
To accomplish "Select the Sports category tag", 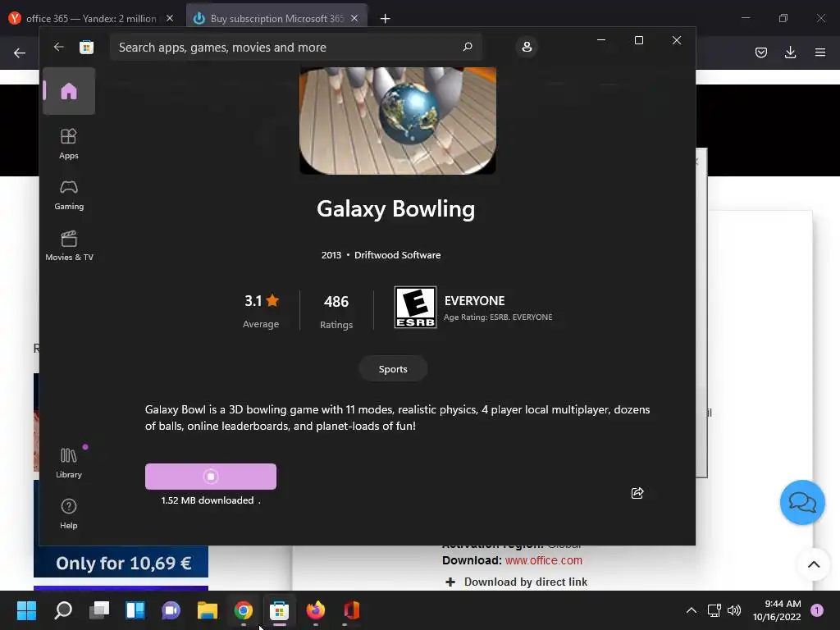I will coord(393,369).
